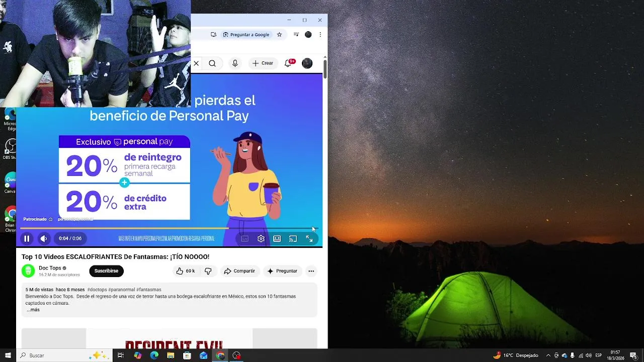Click the Preguntar button
This screenshot has width=644, height=362.
(x=282, y=271)
